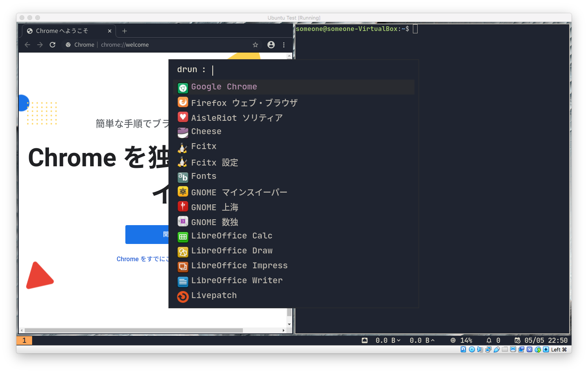This screenshot has width=588, height=373.
Task: Open the Chrome profile avatar
Action: click(271, 45)
